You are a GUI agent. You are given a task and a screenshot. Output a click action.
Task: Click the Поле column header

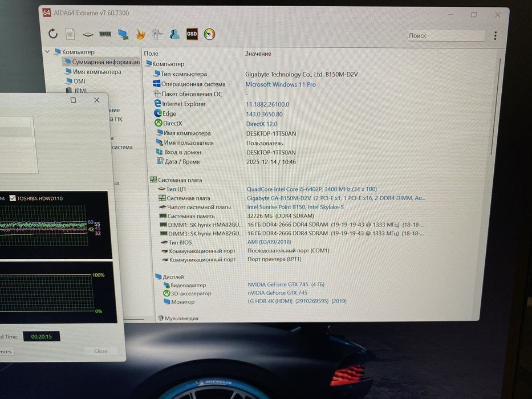pyautogui.click(x=151, y=53)
